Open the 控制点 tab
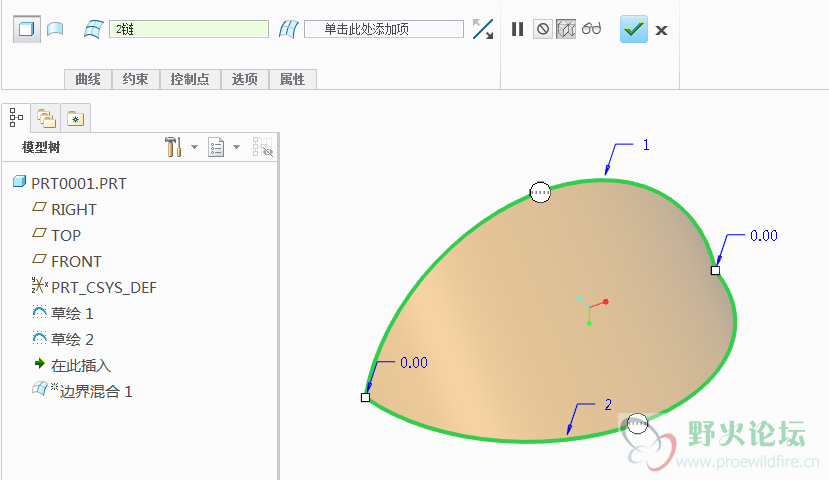The height and width of the screenshot is (480, 829). (190, 79)
